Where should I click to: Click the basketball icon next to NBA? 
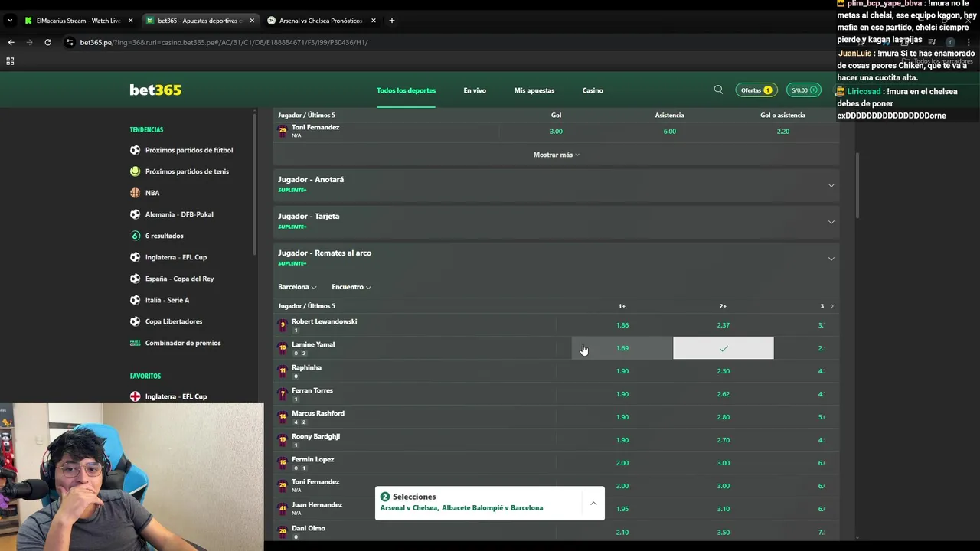[136, 193]
